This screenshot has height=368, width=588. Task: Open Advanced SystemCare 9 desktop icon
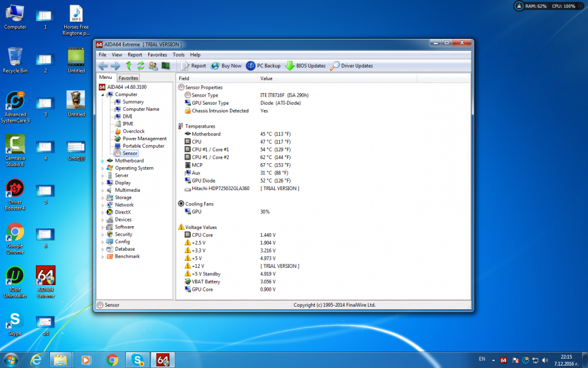(x=15, y=107)
